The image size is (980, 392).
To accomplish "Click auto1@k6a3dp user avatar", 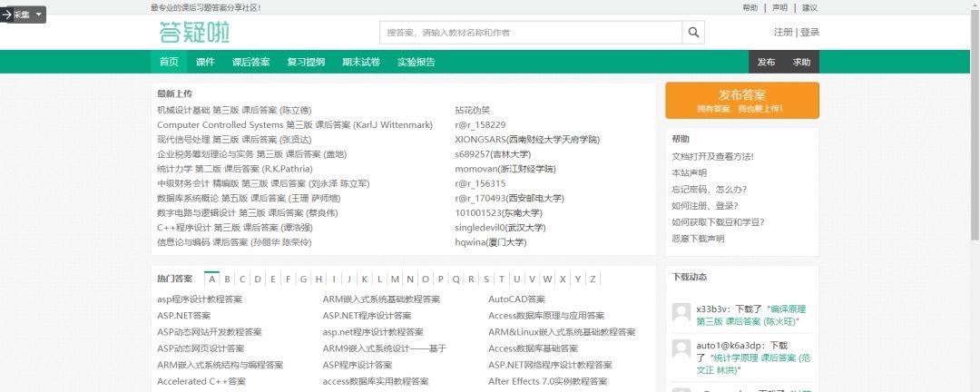I will tap(681, 350).
